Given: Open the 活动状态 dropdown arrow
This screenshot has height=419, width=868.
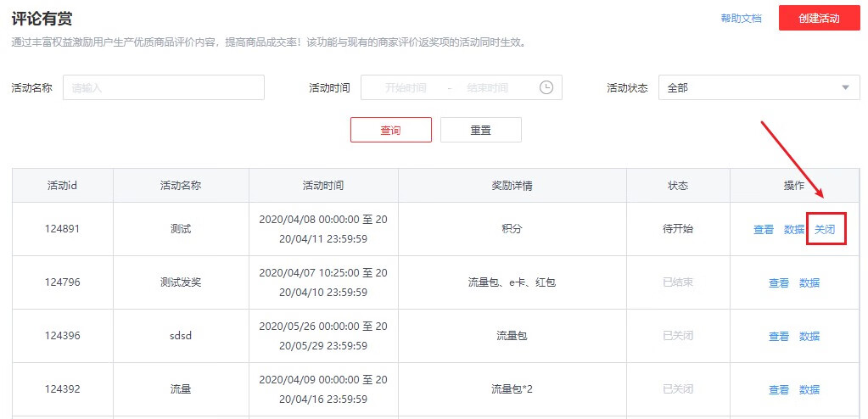Looking at the screenshot, I should pyautogui.click(x=845, y=87).
